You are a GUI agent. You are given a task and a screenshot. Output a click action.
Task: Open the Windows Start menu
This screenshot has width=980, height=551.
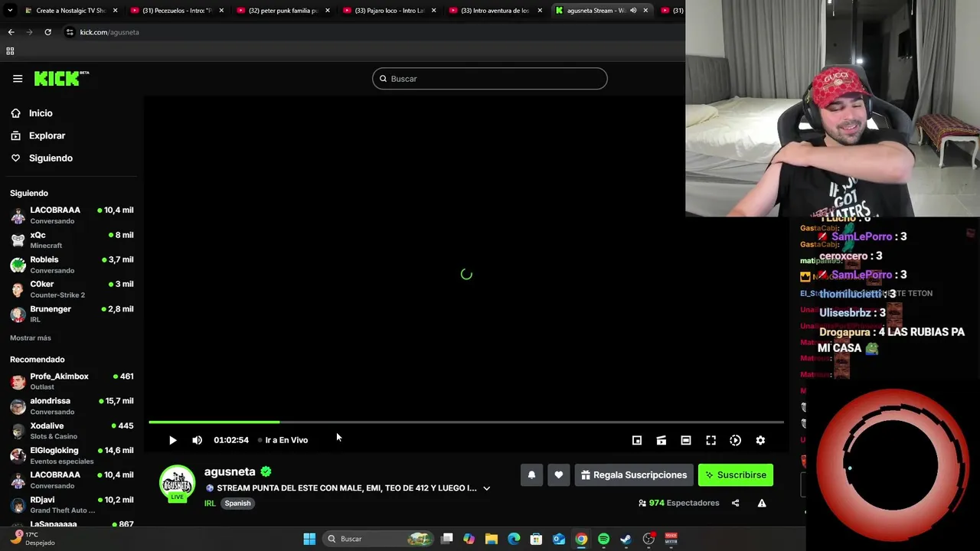pyautogui.click(x=309, y=539)
